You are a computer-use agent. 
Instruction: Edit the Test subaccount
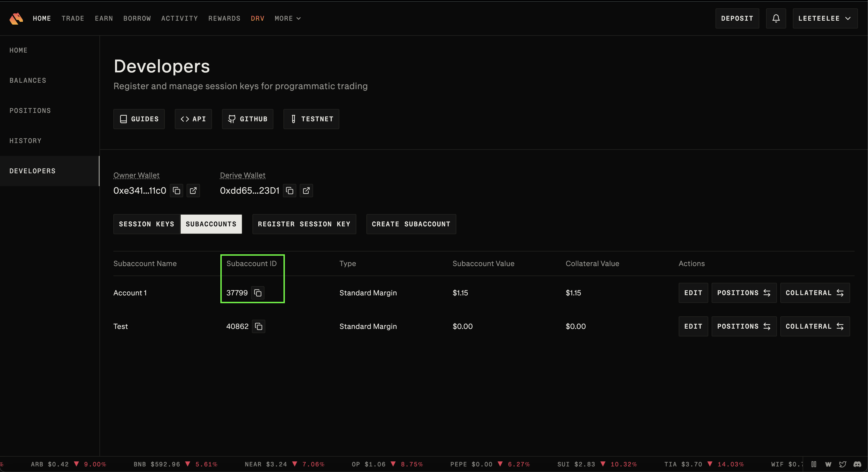point(693,326)
